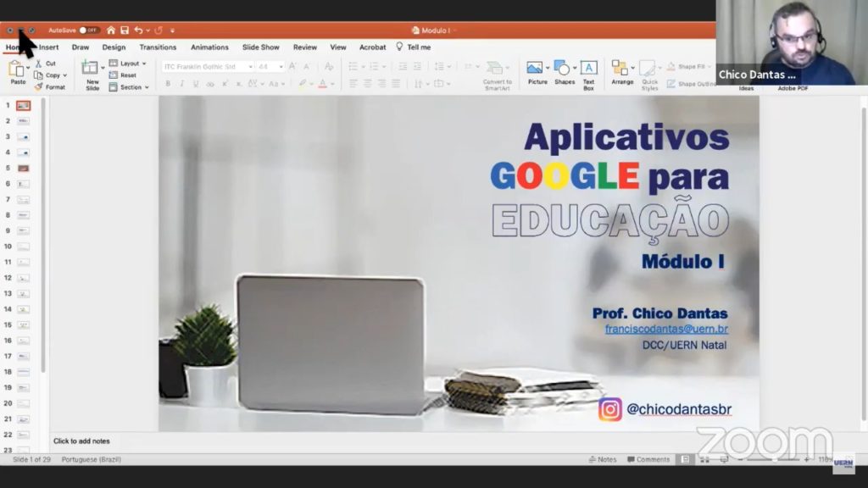Switch to the Transitions tab

click(158, 47)
